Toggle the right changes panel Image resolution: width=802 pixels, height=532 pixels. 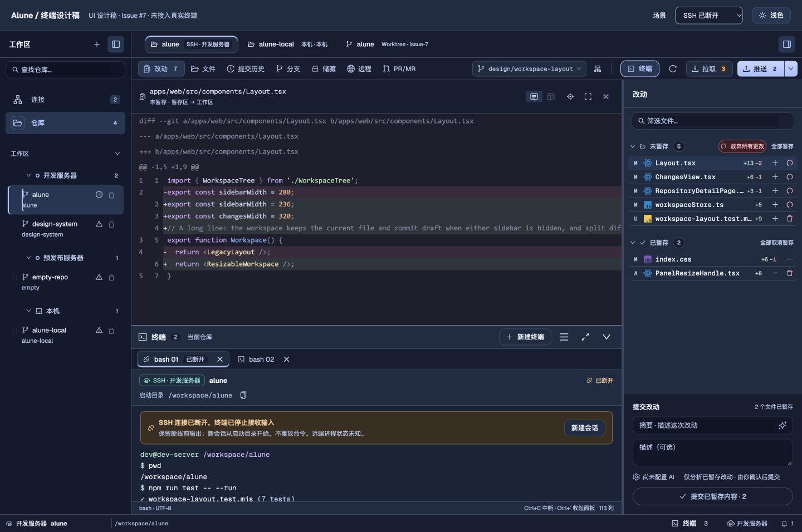[x=787, y=45]
